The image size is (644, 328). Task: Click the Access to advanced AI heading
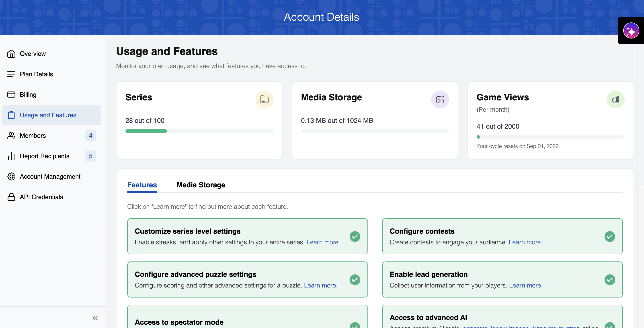tap(428, 317)
